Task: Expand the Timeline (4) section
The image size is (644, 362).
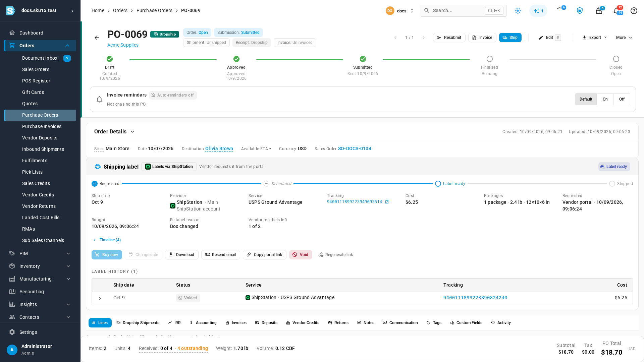Action: click(107, 240)
